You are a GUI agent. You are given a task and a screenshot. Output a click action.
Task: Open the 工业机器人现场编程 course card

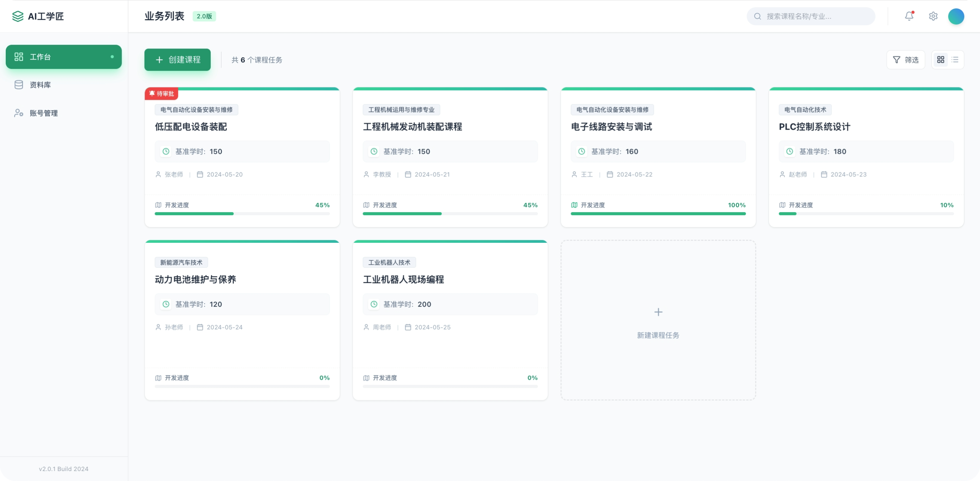403,279
